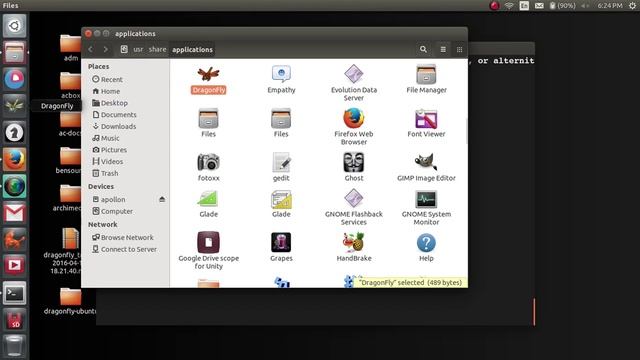Open the Wi-Fi network indicator
640x360 pixels.
(509, 5)
